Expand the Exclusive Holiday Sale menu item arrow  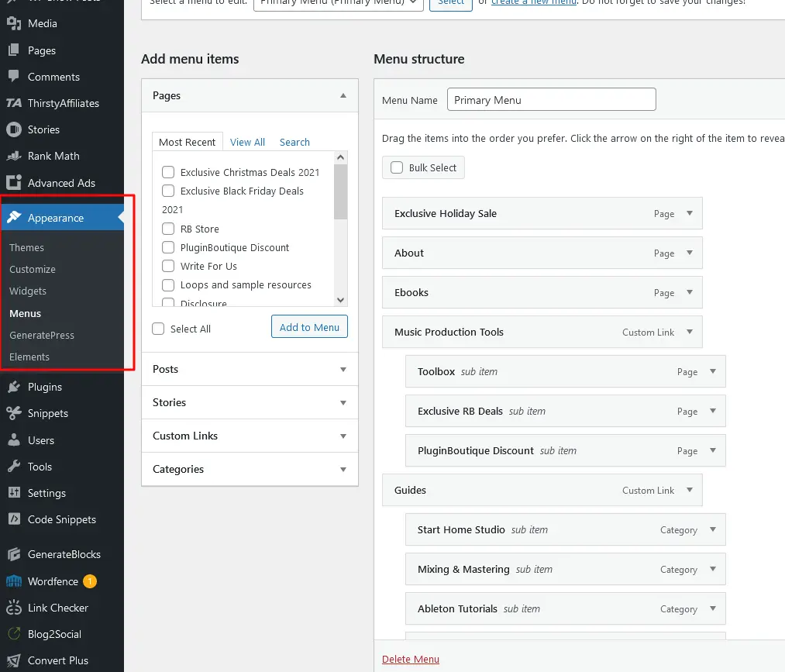coord(690,213)
